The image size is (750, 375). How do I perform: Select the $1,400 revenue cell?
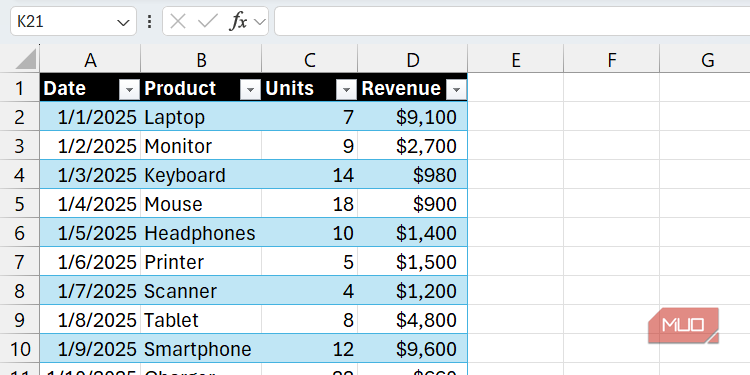click(412, 233)
